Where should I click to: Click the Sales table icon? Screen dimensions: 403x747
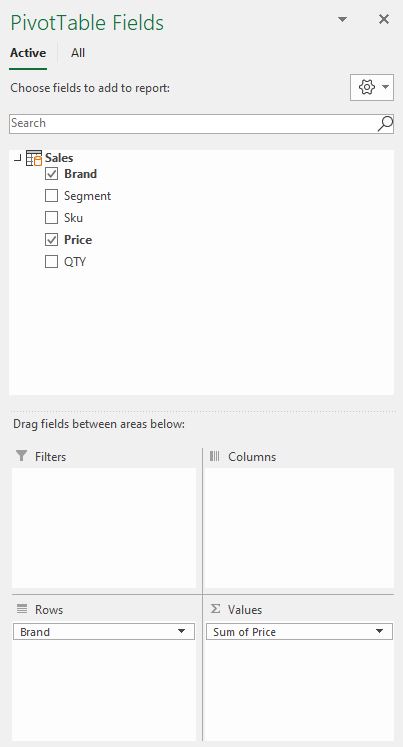[x=34, y=158]
